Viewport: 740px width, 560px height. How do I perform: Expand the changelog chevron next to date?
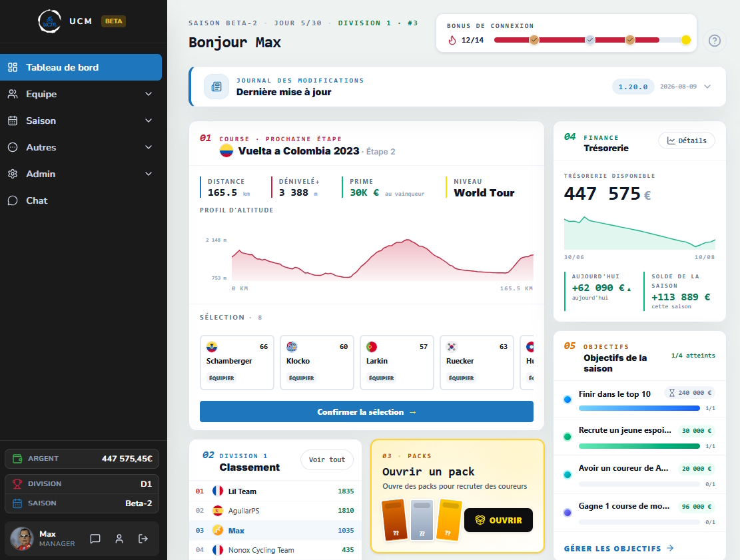(x=707, y=87)
